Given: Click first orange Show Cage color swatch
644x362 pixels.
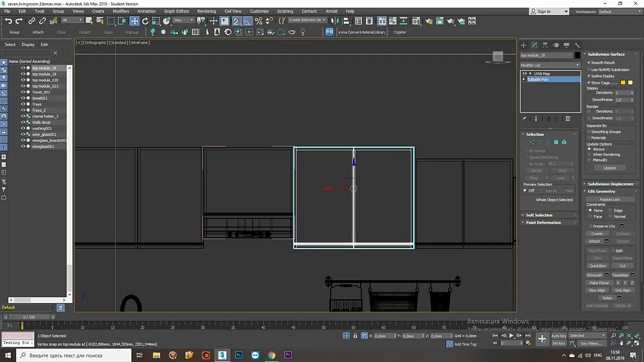Looking at the screenshot, I should (623, 82).
